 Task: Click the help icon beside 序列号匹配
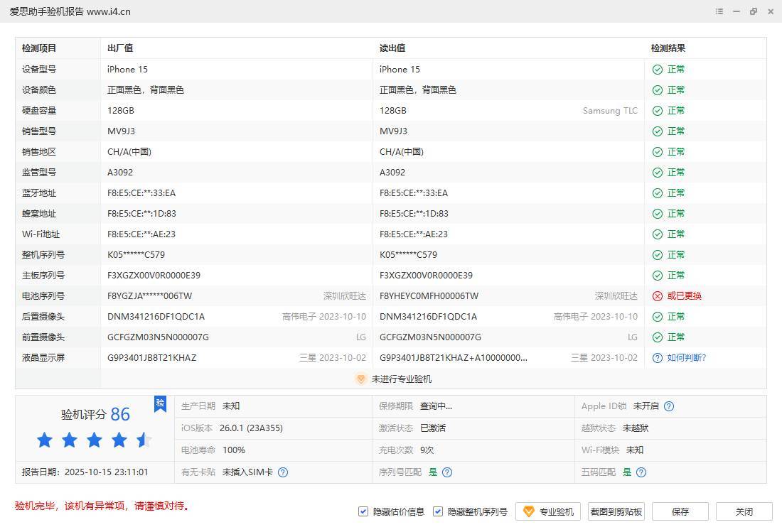tap(447, 472)
